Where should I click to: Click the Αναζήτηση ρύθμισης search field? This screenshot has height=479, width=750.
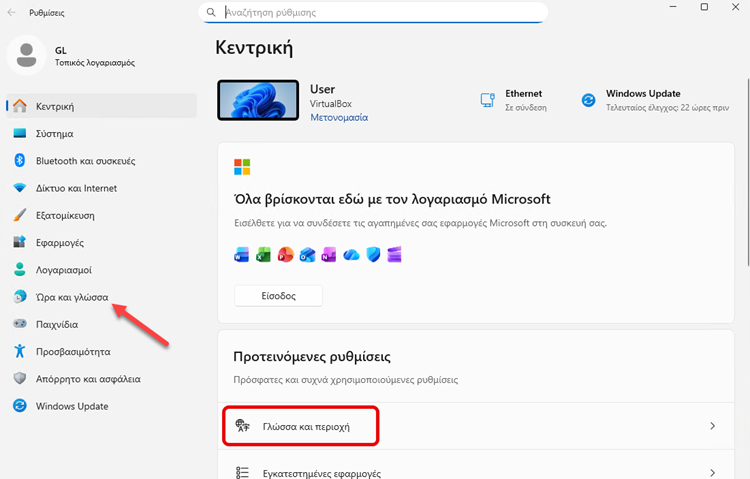click(x=380, y=13)
